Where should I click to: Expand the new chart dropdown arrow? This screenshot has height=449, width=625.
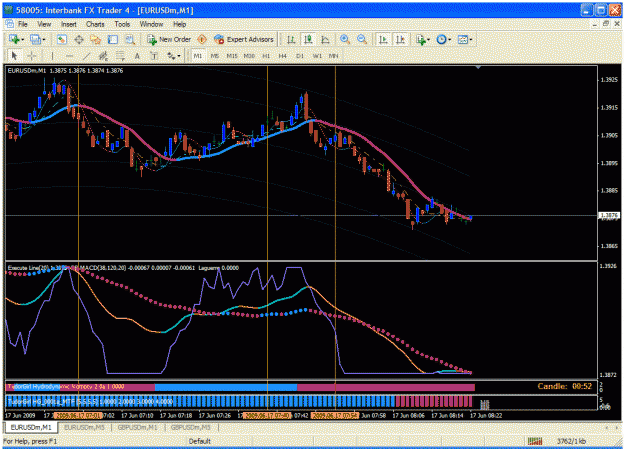tap(23, 39)
